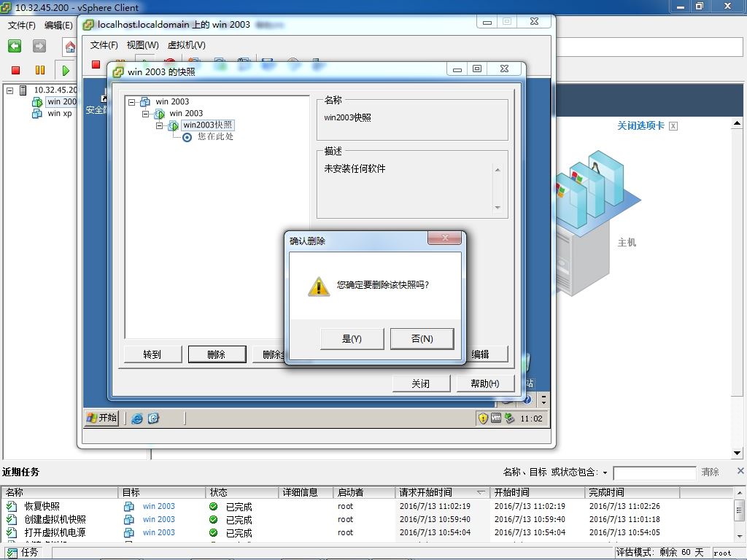Click X box next to 关闭选项卡
The height and width of the screenshot is (560, 747).
pyautogui.click(x=673, y=125)
